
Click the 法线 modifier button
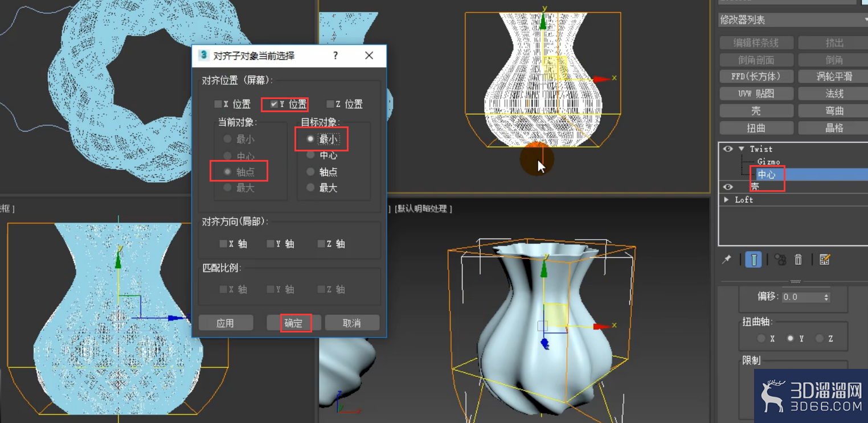833,93
